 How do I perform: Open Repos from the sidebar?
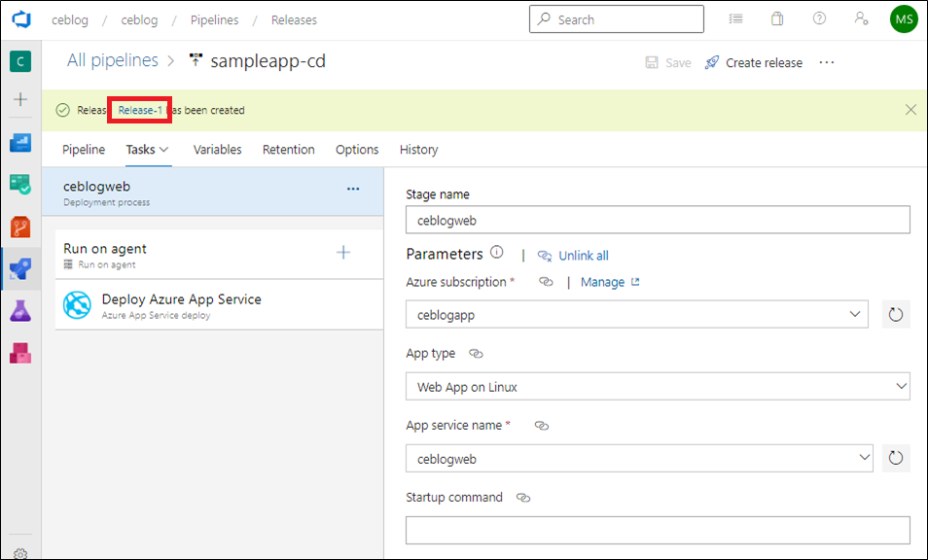(x=20, y=227)
